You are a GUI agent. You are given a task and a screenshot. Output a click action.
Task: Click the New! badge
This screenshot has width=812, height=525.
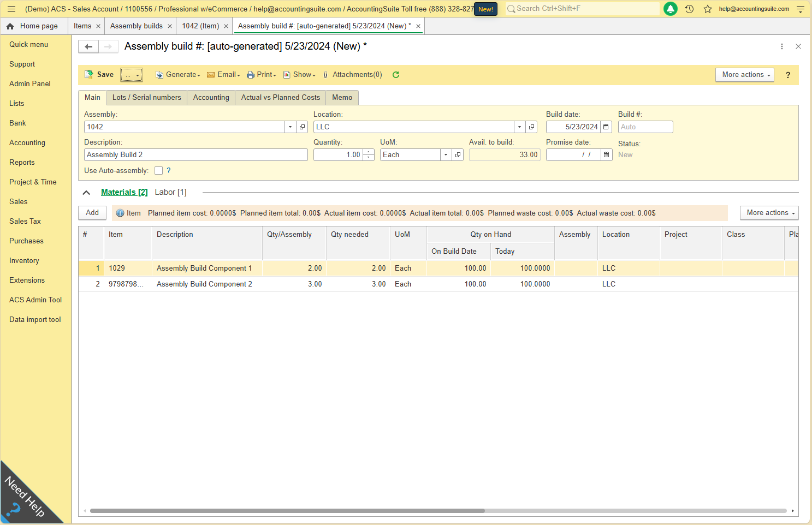485,9
